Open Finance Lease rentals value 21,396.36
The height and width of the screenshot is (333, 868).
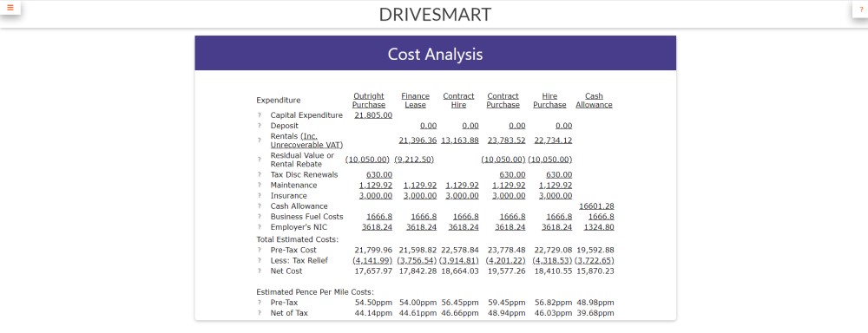point(418,140)
